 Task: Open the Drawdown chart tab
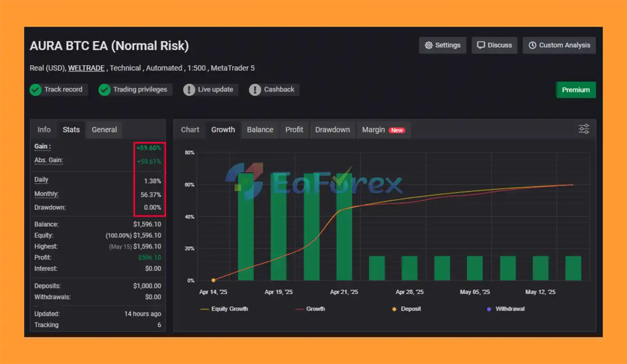point(333,130)
